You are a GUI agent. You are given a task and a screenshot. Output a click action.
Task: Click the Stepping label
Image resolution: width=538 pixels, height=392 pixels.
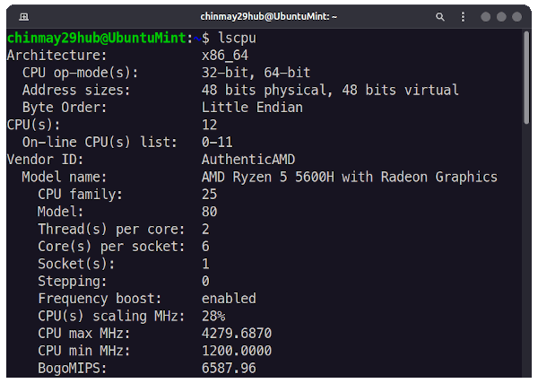(72, 282)
